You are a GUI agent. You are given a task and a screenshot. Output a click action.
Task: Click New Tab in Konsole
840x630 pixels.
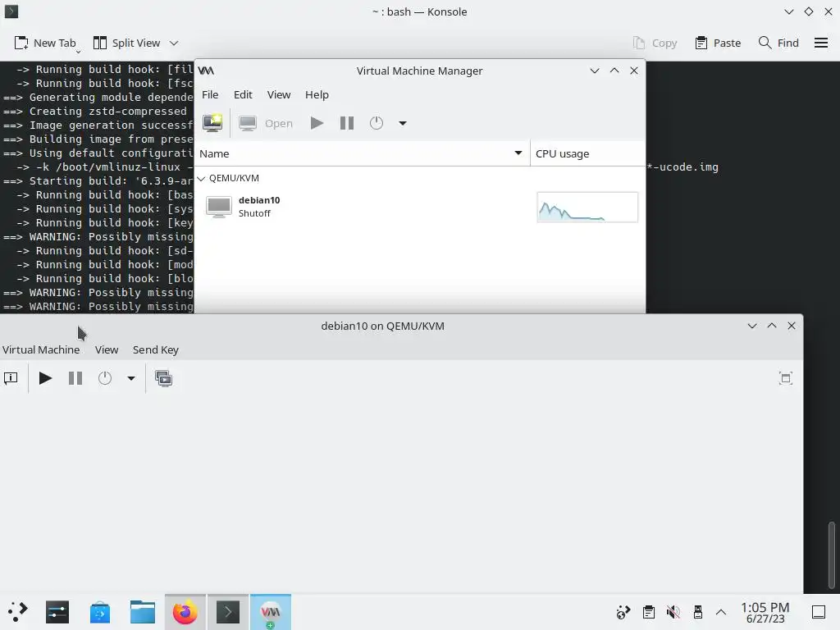[47, 43]
